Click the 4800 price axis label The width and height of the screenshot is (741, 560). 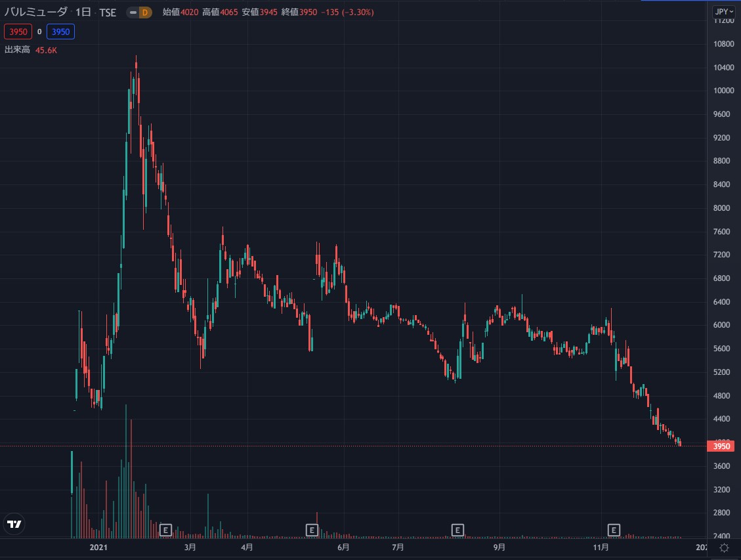pos(721,395)
